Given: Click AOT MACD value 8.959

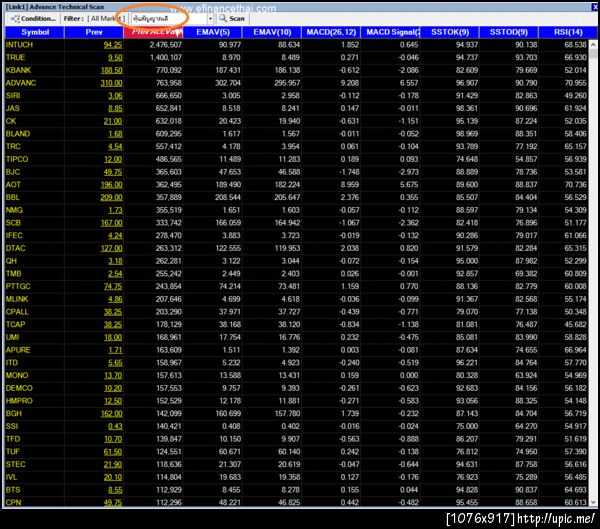Looking at the screenshot, I should [349, 184].
